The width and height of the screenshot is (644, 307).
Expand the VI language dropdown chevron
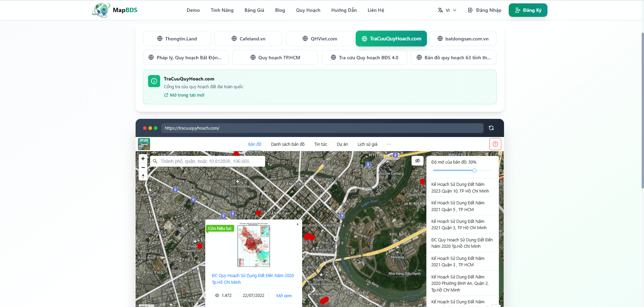(455, 10)
